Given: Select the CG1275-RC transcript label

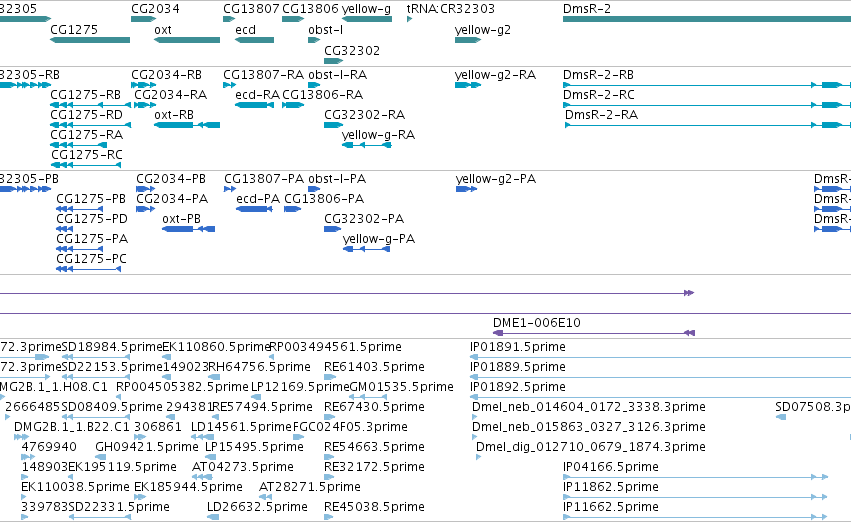Looking at the screenshot, I should coord(87,155).
